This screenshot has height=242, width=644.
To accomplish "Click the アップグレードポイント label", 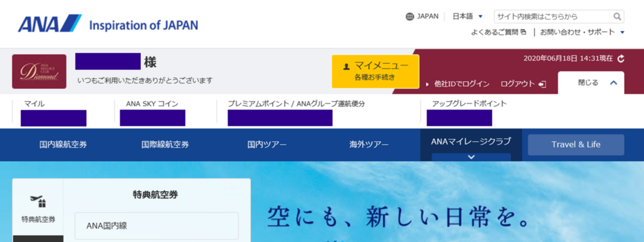I will tap(469, 104).
